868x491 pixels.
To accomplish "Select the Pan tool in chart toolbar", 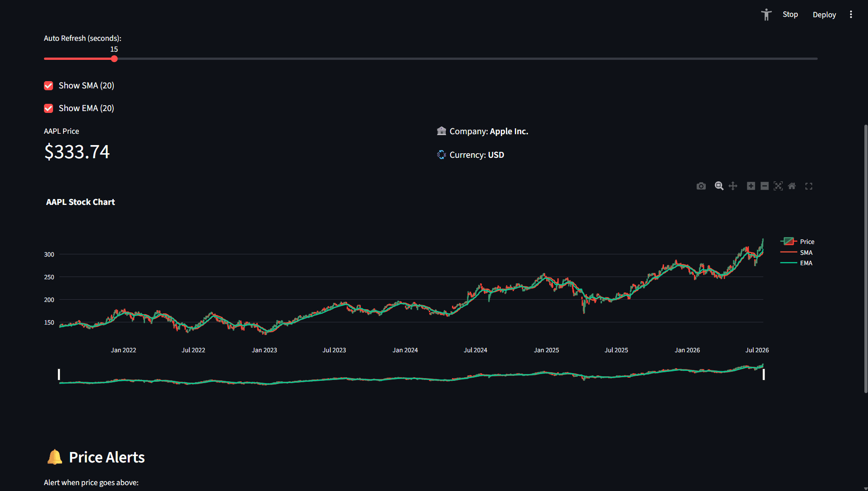I will 733,186.
